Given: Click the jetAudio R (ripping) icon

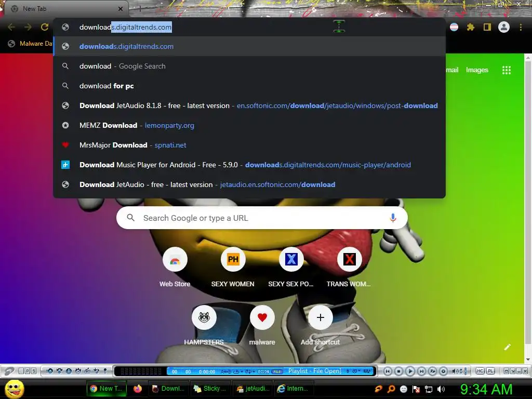Looking at the screenshot, I should click(69, 371).
